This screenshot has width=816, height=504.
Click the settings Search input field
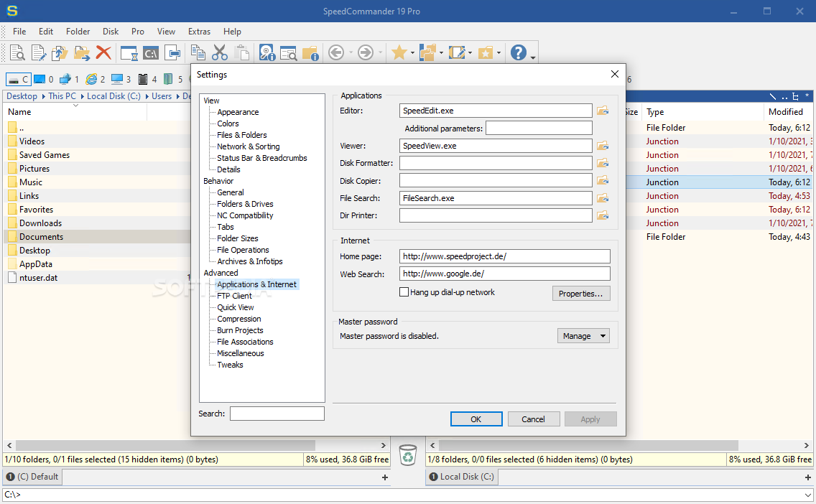(277, 414)
